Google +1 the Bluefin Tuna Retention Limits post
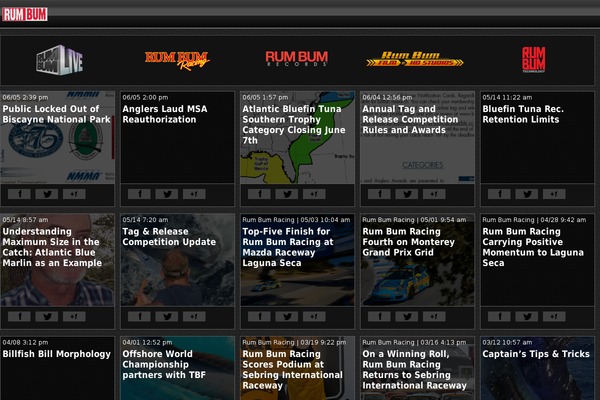600x400 pixels. tap(554, 194)
